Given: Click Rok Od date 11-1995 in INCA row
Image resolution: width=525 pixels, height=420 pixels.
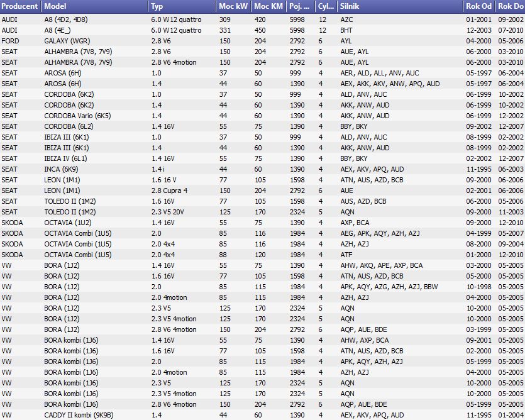Looking at the screenshot, I should 479,170.
